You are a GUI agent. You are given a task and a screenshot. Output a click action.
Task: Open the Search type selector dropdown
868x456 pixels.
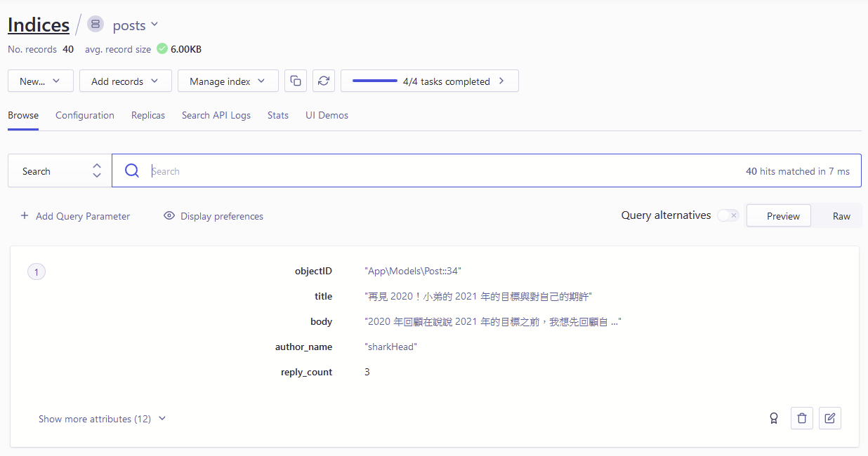[60, 170]
